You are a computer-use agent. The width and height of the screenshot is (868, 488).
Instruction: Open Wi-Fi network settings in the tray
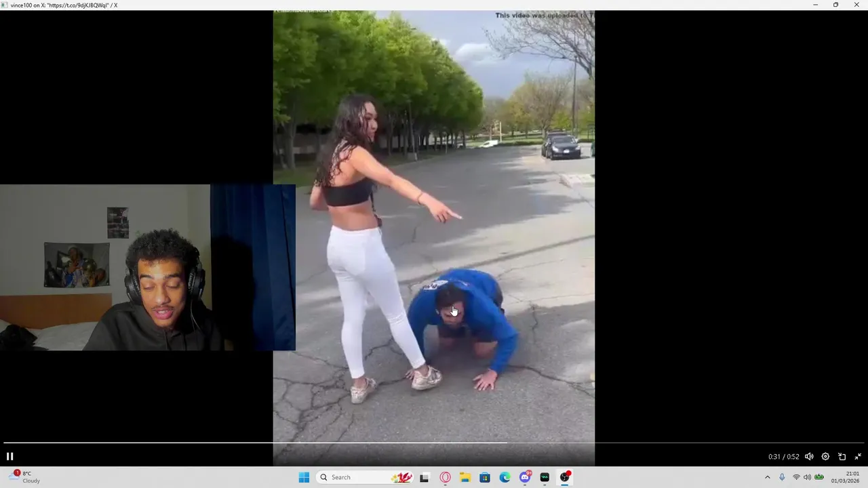(796, 477)
